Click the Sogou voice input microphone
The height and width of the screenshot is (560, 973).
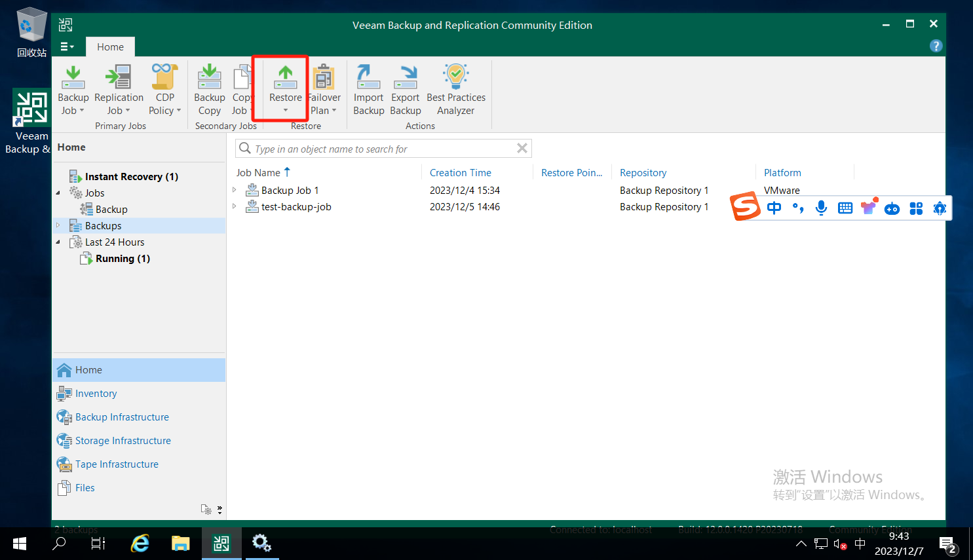[x=821, y=208]
